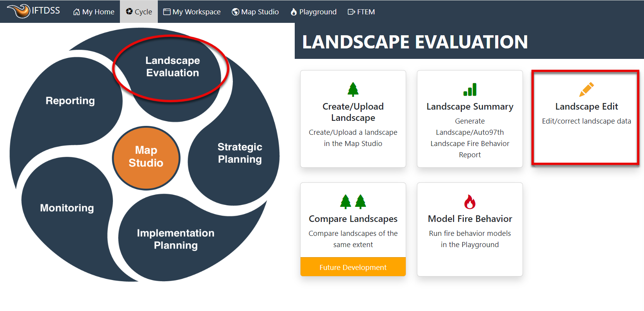Click the orange pencil icon on Landscape Edit
644x311 pixels.
(586, 89)
